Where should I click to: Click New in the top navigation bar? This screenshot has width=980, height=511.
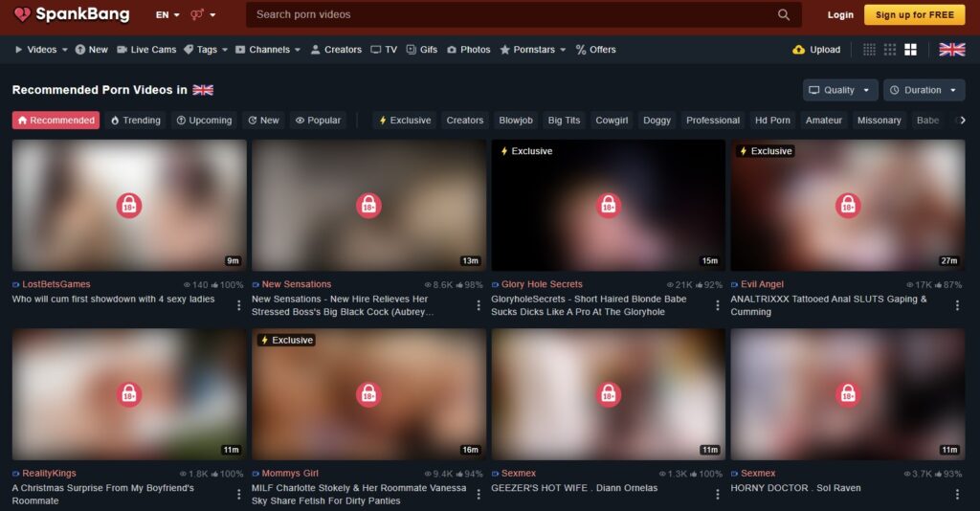click(91, 50)
